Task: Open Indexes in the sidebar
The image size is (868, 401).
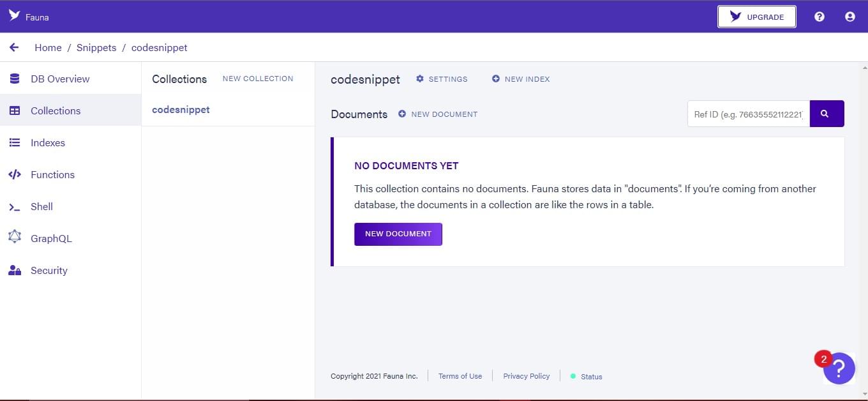Action: click(70, 142)
